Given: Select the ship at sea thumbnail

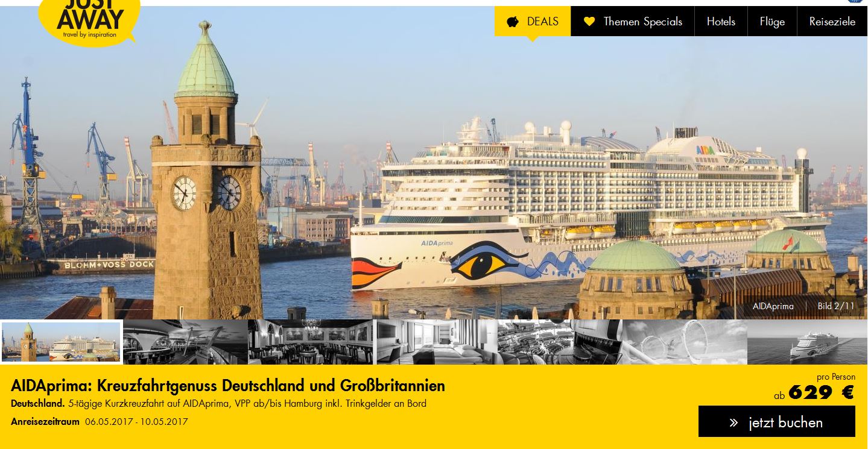Looking at the screenshot, I should [808, 342].
